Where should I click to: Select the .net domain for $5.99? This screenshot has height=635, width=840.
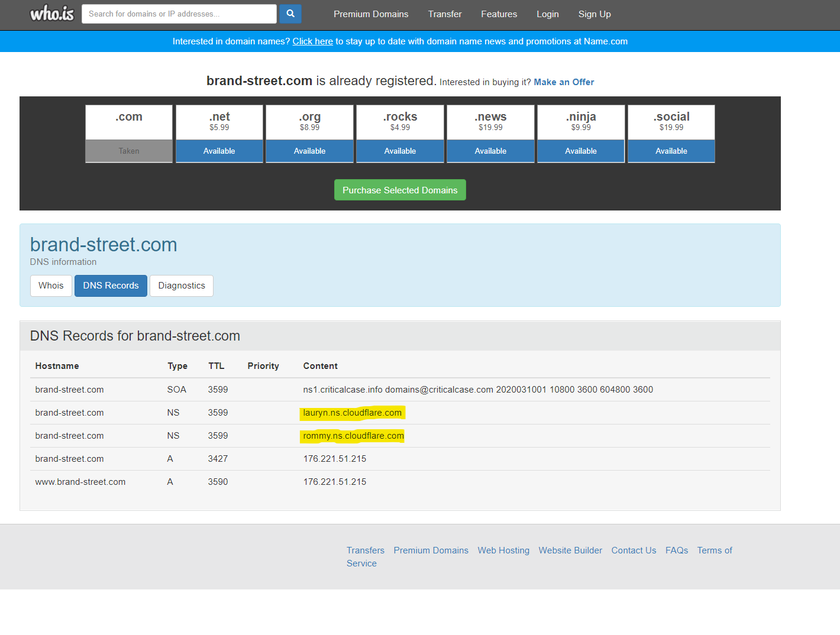tap(219, 134)
